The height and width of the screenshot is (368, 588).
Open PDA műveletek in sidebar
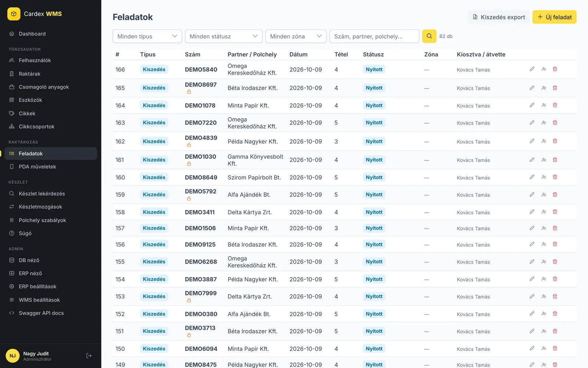pyautogui.click(x=51, y=167)
